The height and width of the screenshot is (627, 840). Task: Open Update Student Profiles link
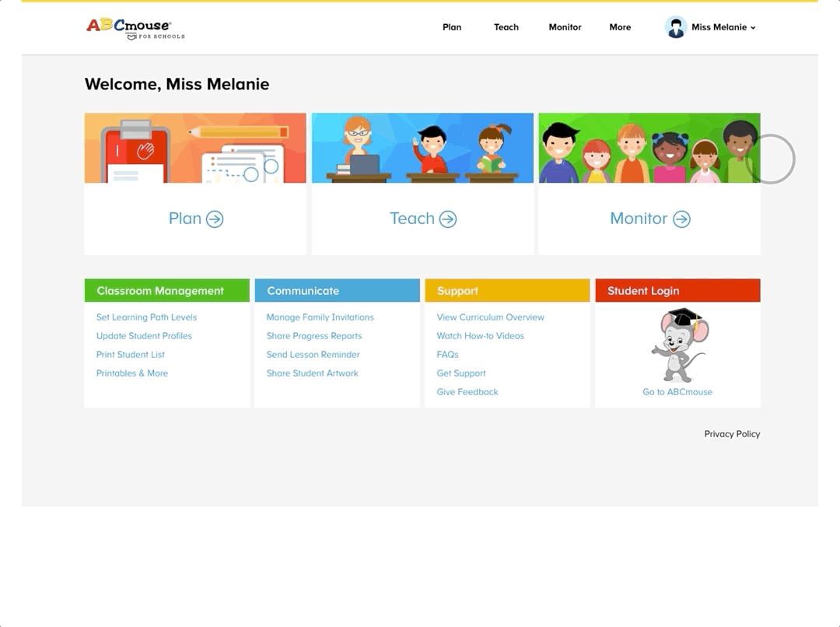point(144,336)
